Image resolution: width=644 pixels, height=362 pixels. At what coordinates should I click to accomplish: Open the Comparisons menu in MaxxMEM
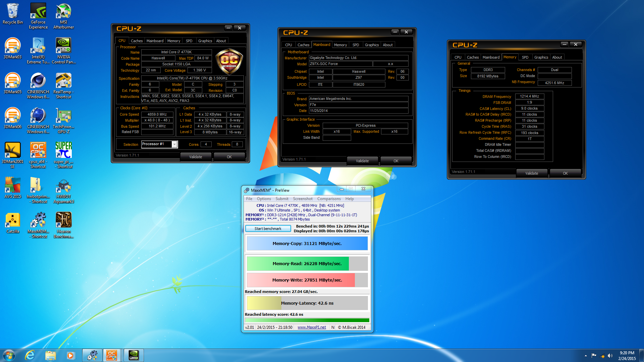pyautogui.click(x=329, y=199)
